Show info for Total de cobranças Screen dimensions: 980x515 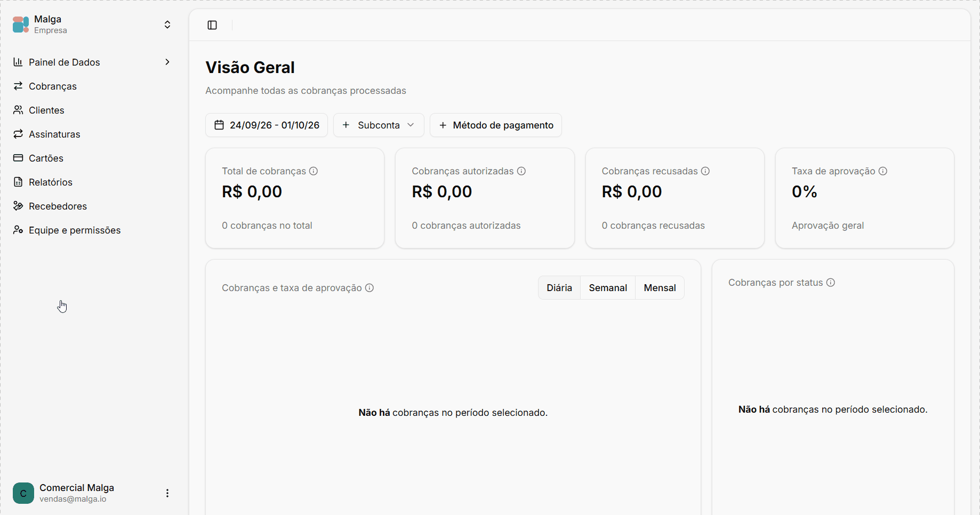pos(314,171)
